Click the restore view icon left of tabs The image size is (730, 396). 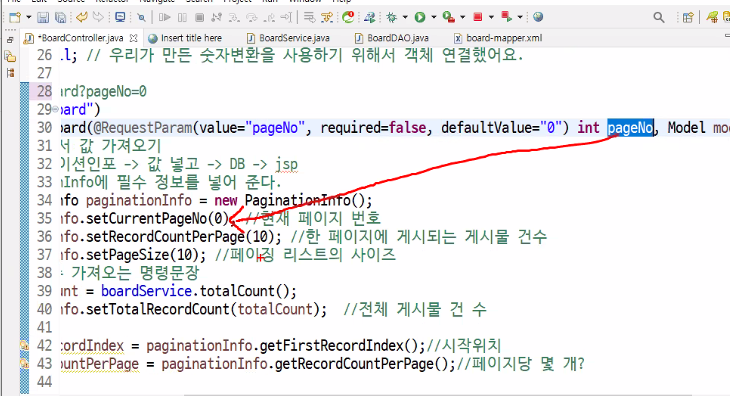coord(10,40)
